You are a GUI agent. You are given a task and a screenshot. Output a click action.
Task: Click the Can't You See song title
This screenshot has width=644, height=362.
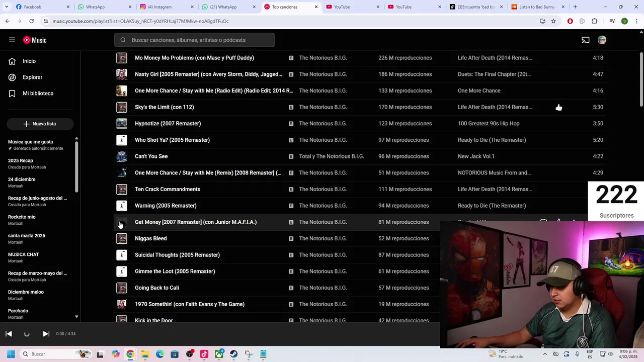151,156
